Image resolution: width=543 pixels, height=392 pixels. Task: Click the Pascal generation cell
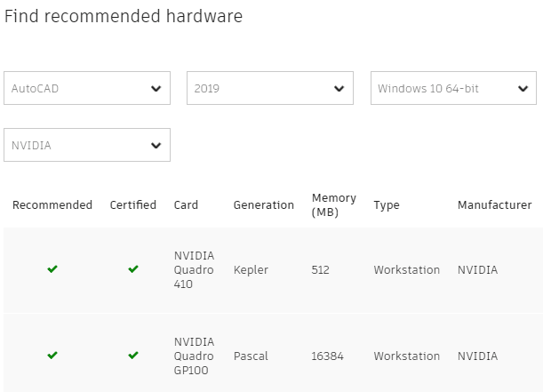click(251, 356)
